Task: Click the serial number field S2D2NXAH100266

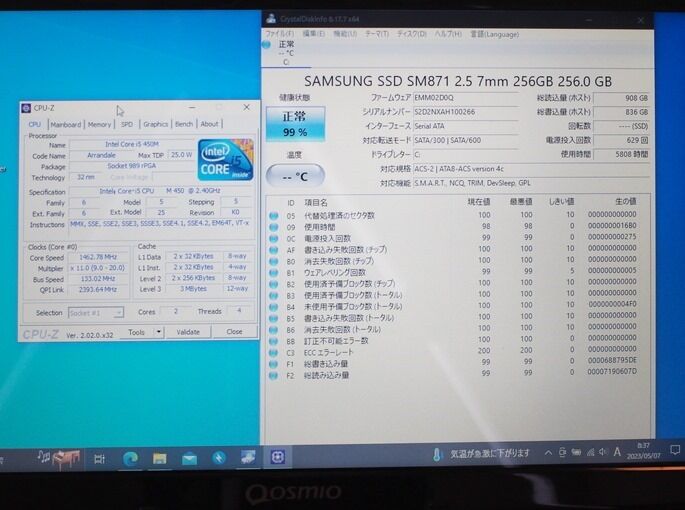Action: coord(465,112)
